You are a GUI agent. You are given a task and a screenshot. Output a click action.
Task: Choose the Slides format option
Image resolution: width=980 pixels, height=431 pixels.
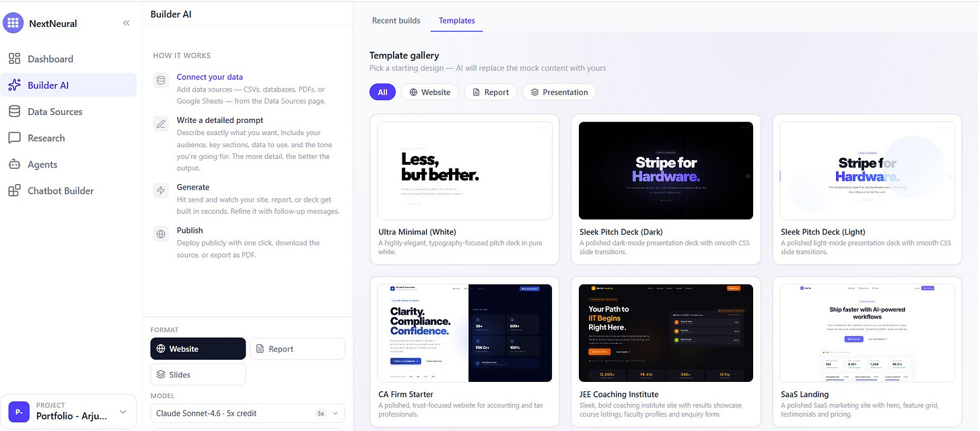(x=198, y=375)
